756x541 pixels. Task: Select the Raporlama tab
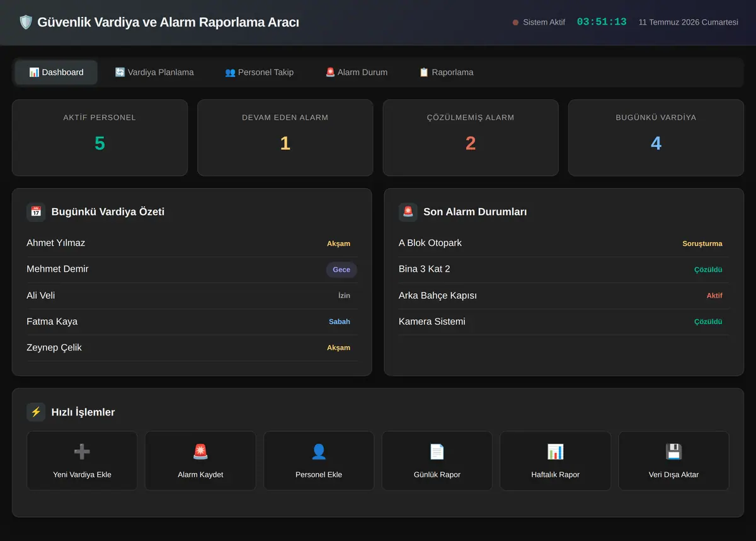pos(446,73)
